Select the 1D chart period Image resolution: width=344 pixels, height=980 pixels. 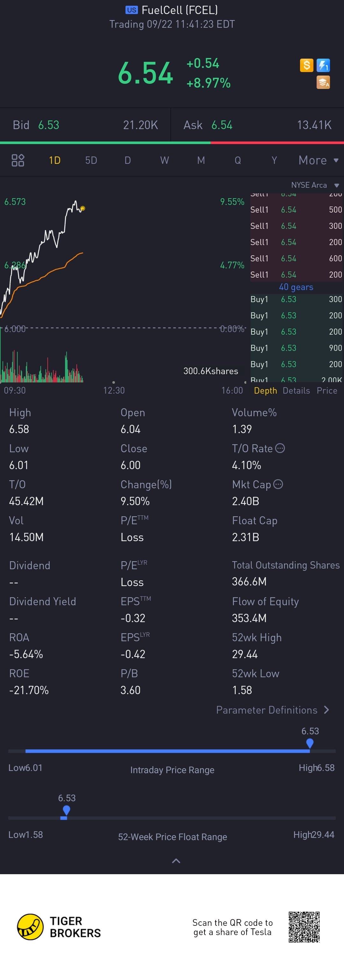(55, 160)
